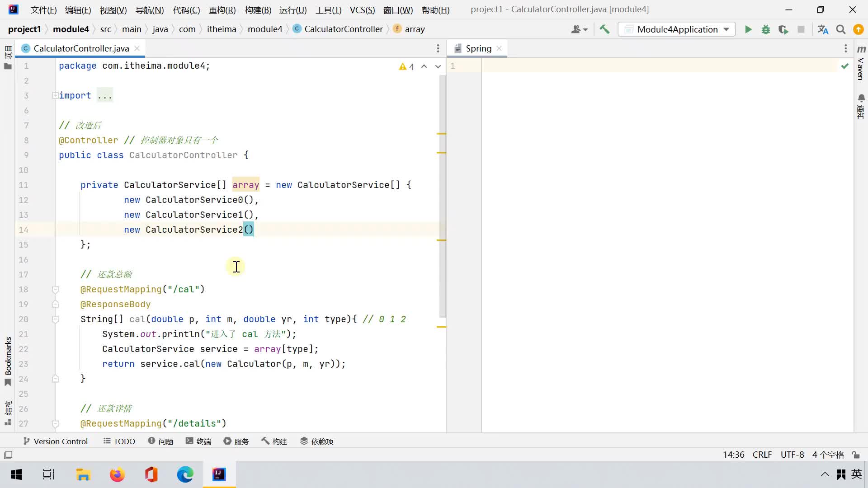This screenshot has width=868, height=488.
Task: Click green checkmark inspection in Spring pane
Action: (x=844, y=66)
